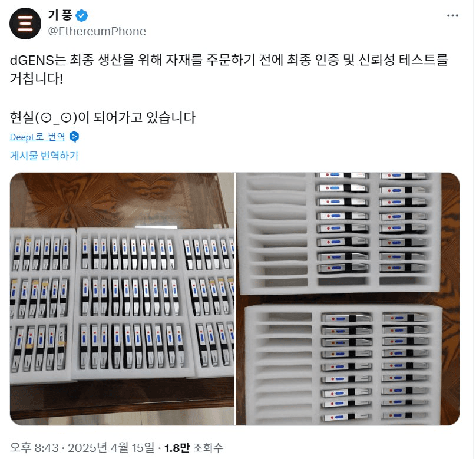Image resolution: width=476 pixels, height=459 pixels.
Task: Open the 기풍 display name
Action: (x=60, y=15)
